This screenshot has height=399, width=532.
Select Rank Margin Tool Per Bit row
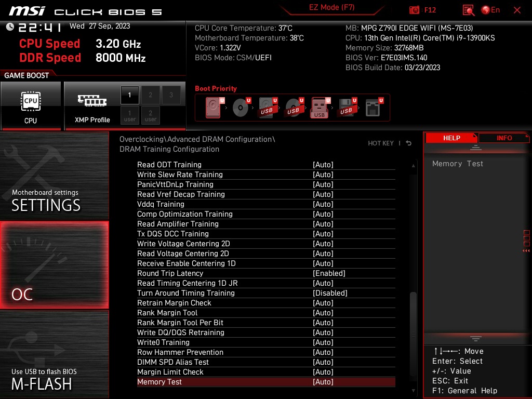click(x=266, y=322)
